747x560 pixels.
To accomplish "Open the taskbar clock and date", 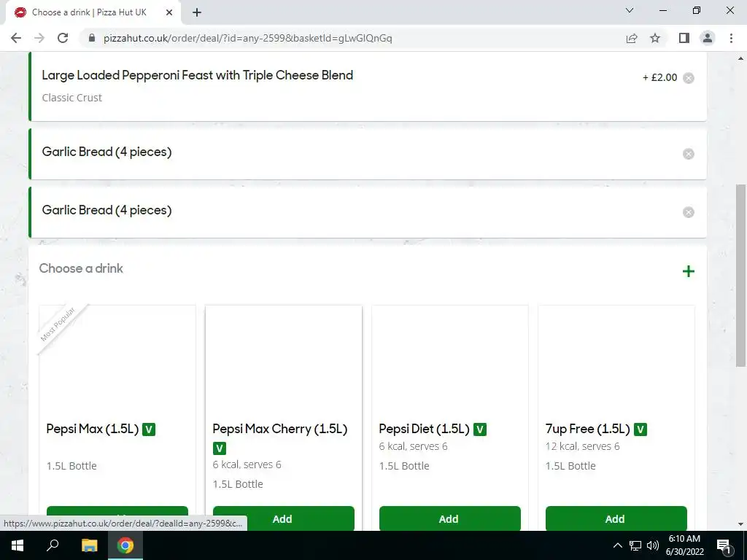I will [x=684, y=545].
